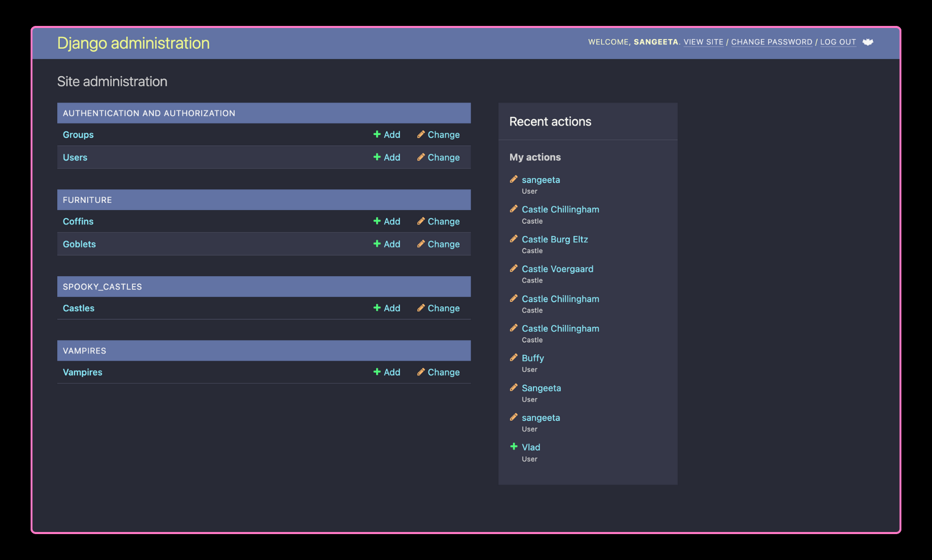Click the Django administration title
The height and width of the screenshot is (560, 932).
coord(133,43)
